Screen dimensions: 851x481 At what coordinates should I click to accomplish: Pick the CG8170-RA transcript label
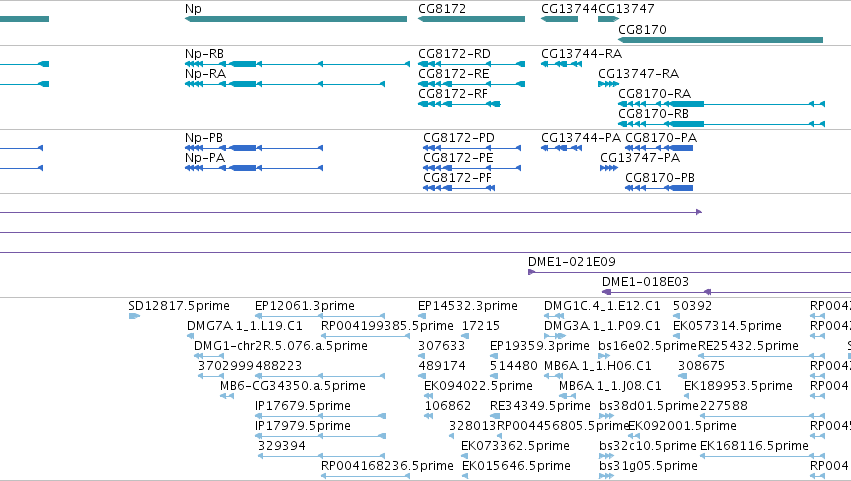(655, 94)
